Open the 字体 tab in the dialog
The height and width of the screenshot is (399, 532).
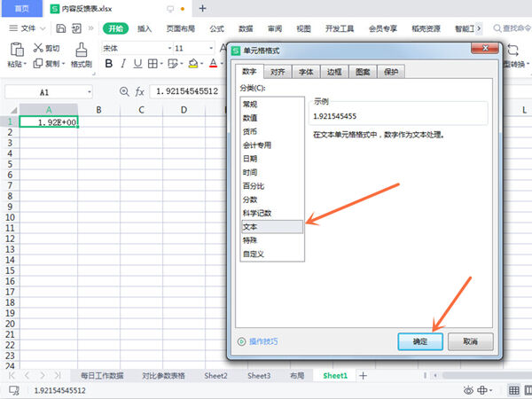point(306,72)
